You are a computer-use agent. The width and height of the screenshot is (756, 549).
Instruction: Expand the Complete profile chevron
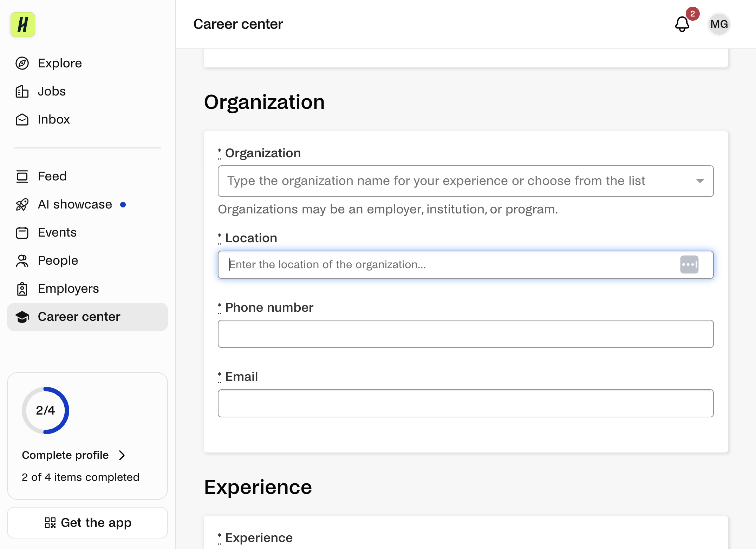point(122,455)
